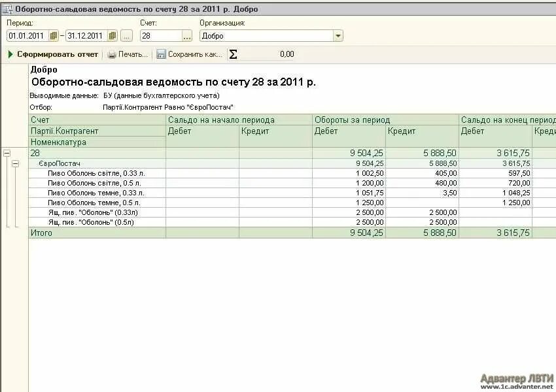Click the Счет input with 28
The height and width of the screenshot is (392, 556).
coord(162,36)
